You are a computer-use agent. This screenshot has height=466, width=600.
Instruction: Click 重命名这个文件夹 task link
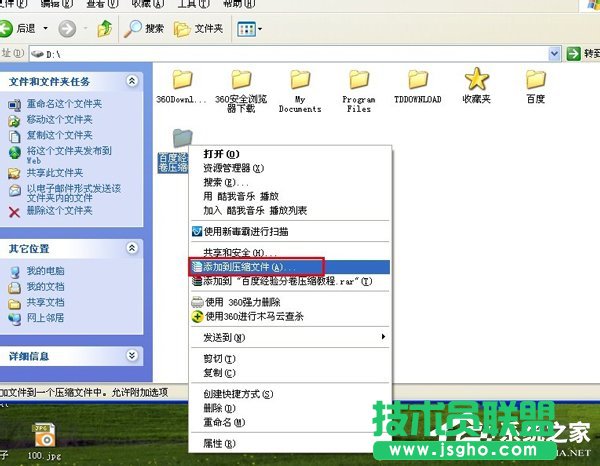59,105
